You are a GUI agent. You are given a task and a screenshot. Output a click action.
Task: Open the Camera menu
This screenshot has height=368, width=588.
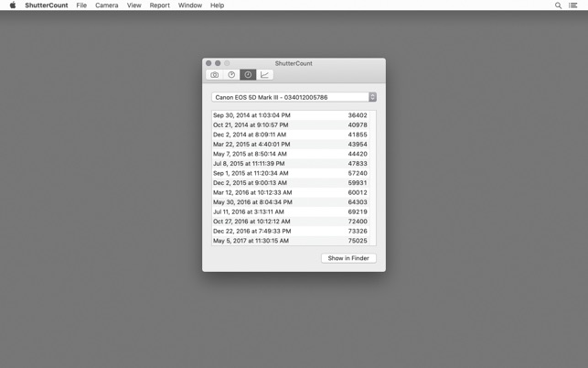point(106,5)
